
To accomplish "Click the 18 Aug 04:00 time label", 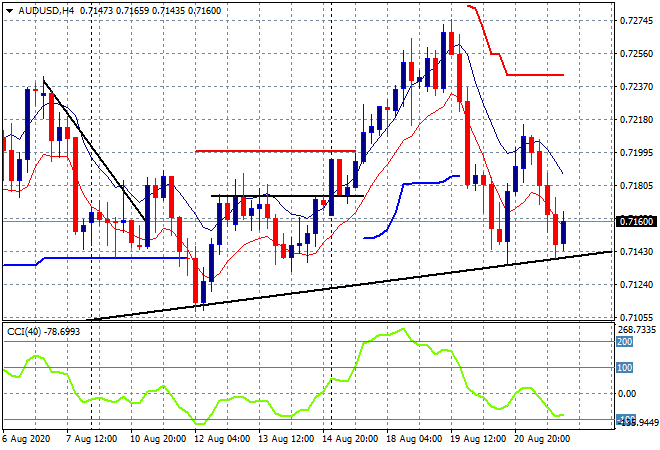I will (414, 439).
